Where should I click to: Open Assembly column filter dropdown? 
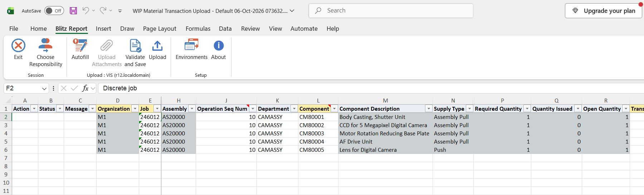click(192, 109)
